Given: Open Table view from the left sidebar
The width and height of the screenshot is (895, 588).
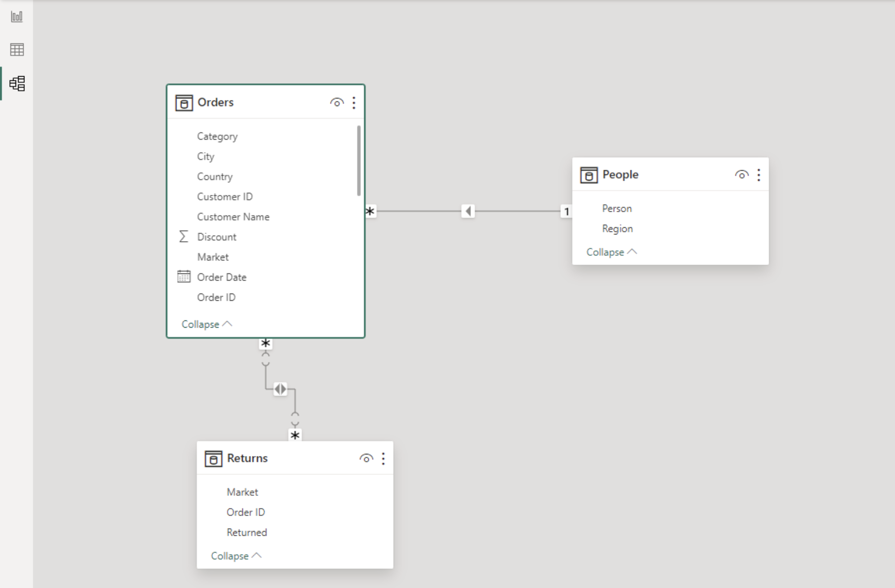Looking at the screenshot, I should (x=17, y=50).
